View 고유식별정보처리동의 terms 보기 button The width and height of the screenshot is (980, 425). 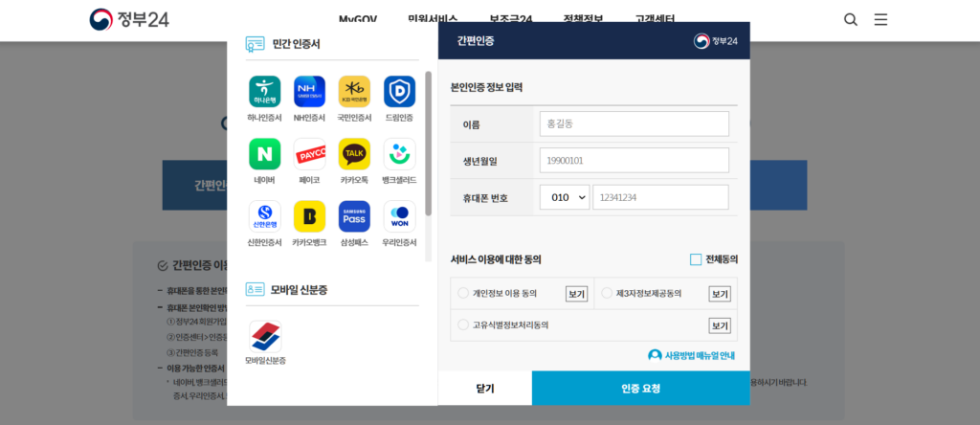[x=720, y=325]
